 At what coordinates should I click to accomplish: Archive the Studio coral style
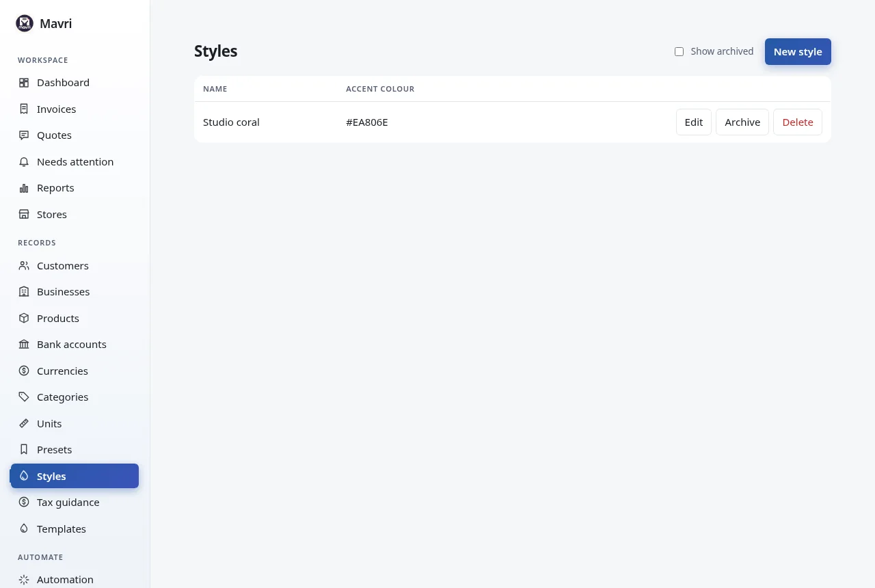[x=742, y=122]
